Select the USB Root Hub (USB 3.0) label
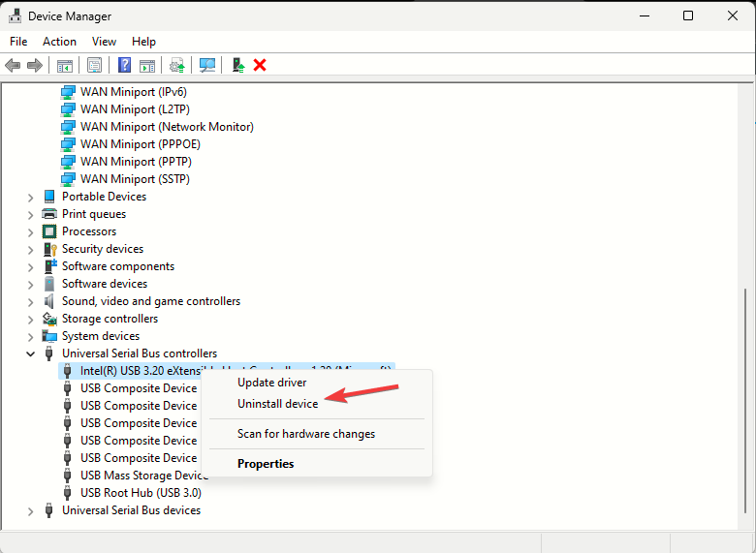The width and height of the screenshot is (756, 553). pos(141,493)
